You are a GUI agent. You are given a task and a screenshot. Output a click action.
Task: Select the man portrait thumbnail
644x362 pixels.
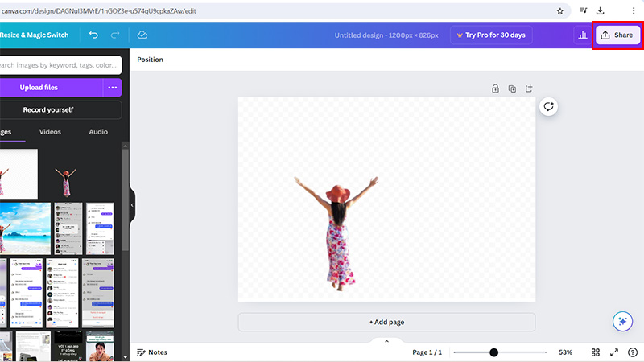click(x=100, y=347)
